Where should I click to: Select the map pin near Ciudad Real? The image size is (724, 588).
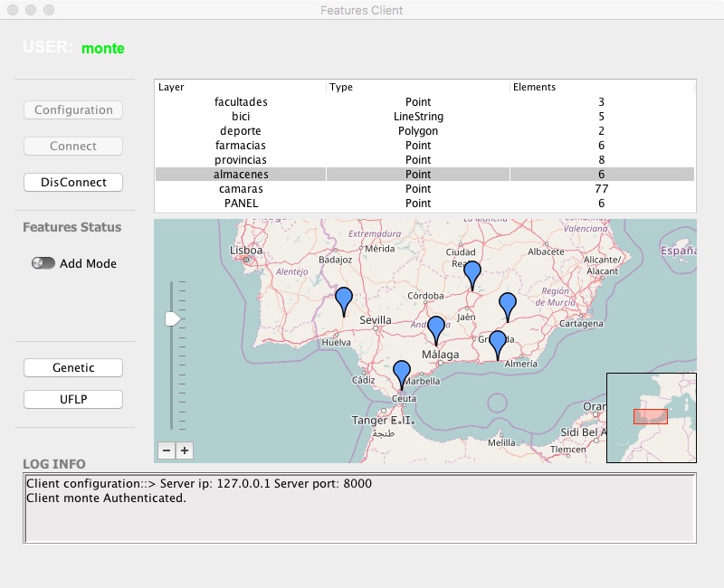pyautogui.click(x=472, y=271)
